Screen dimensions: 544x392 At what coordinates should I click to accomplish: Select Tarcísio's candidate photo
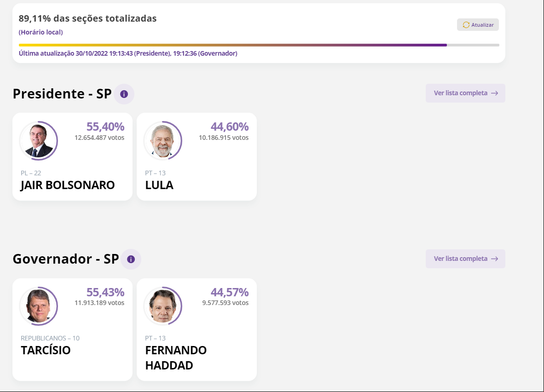(x=38, y=306)
